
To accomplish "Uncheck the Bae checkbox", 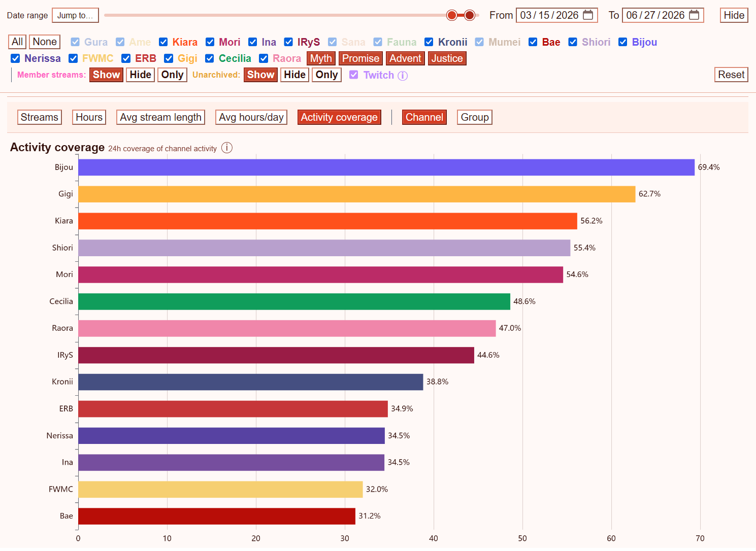I will click(533, 42).
